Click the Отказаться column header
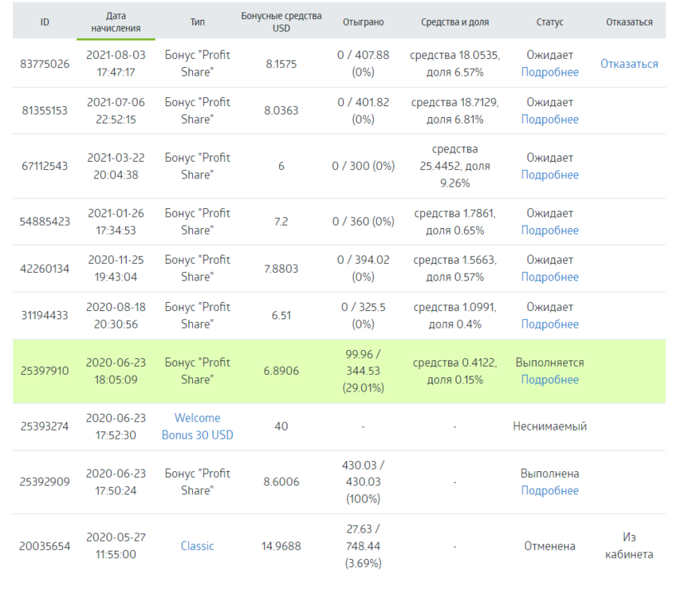The image size is (700, 598). coord(629,22)
